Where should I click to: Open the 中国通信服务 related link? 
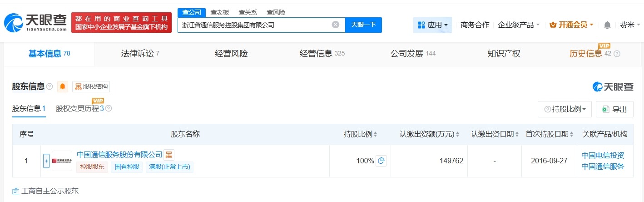coord(603,166)
